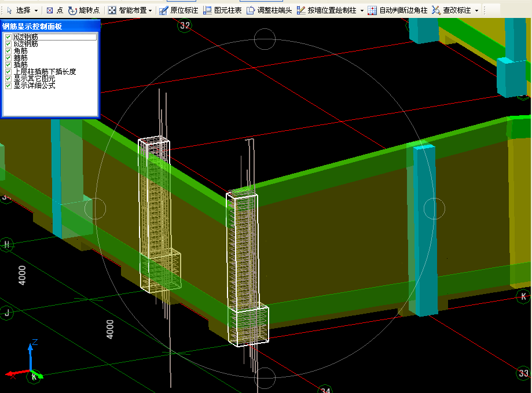Click axis bubble J on left side
The height and width of the screenshot is (393, 532).
[6, 313]
